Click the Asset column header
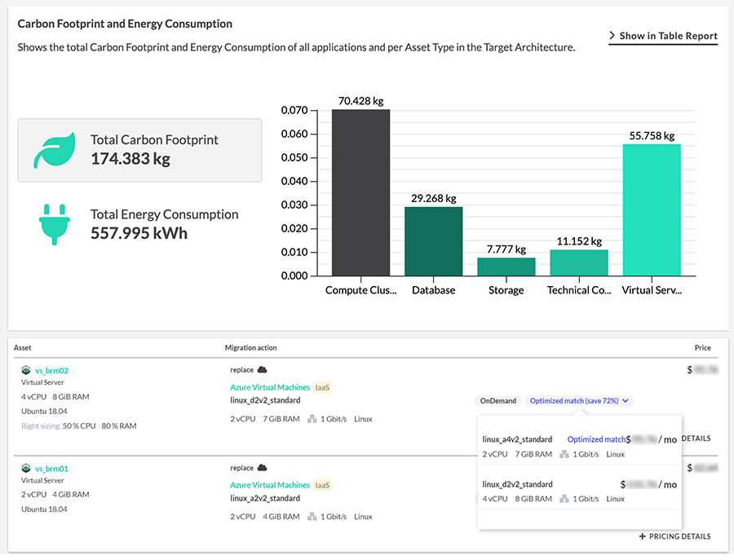The height and width of the screenshot is (560, 734). click(x=23, y=347)
